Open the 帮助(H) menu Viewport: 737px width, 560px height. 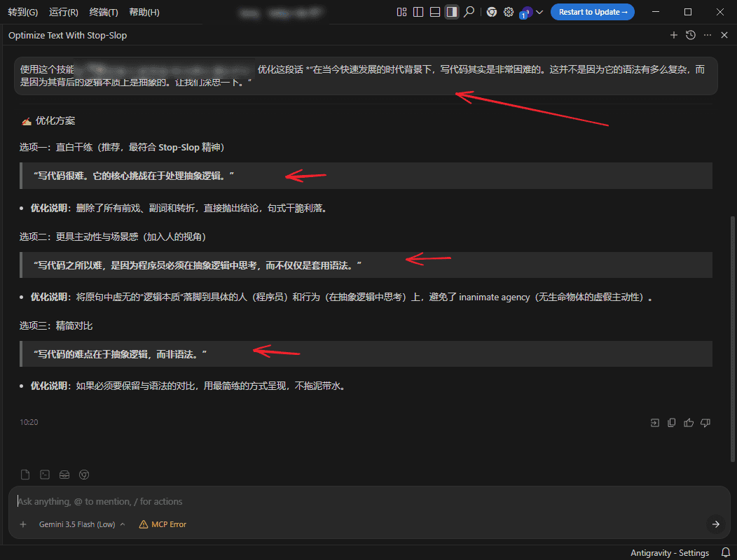(x=144, y=12)
